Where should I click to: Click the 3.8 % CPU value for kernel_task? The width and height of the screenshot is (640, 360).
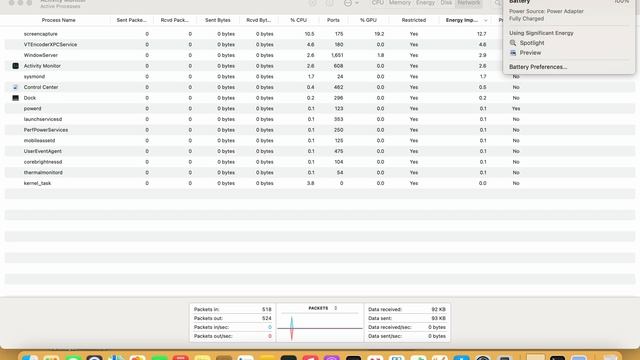tap(310, 183)
